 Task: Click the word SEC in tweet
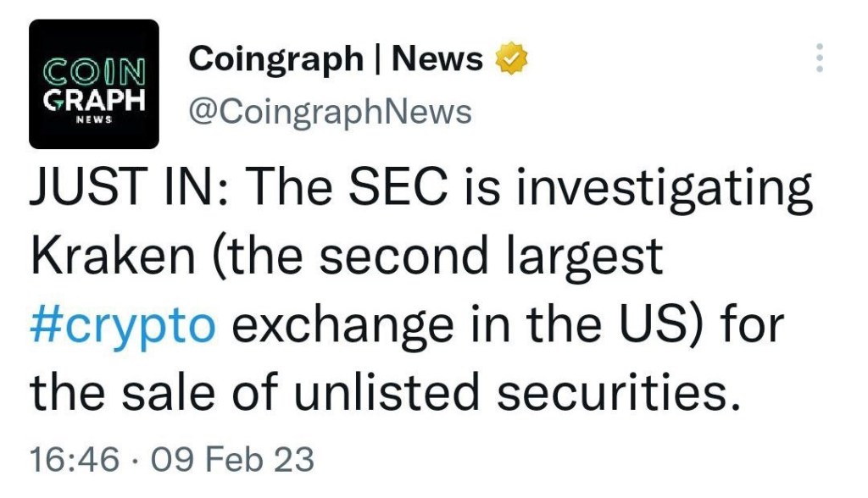[x=398, y=186]
